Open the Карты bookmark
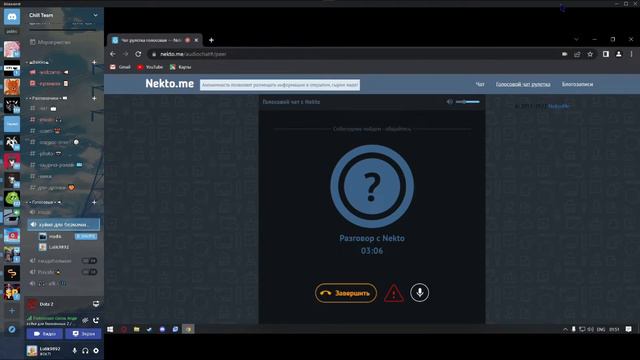This screenshot has height=360, width=640. 180,67
